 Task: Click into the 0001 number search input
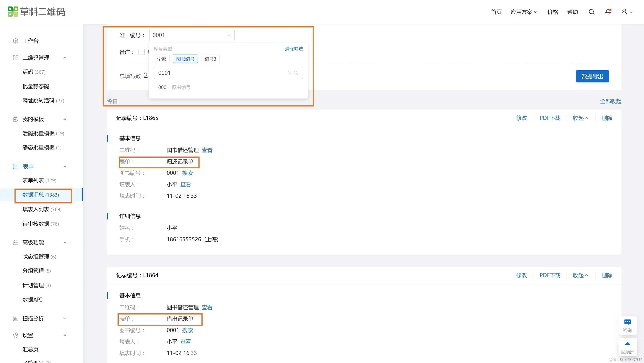[220, 73]
